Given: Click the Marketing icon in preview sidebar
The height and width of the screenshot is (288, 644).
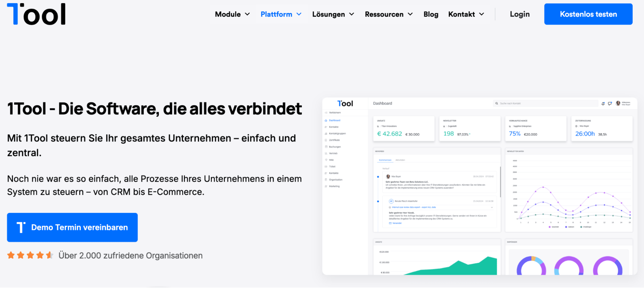Looking at the screenshot, I should [326, 187].
